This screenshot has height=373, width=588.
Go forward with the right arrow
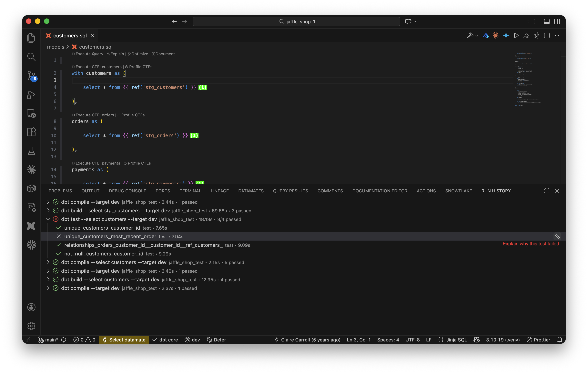pyautogui.click(x=185, y=22)
